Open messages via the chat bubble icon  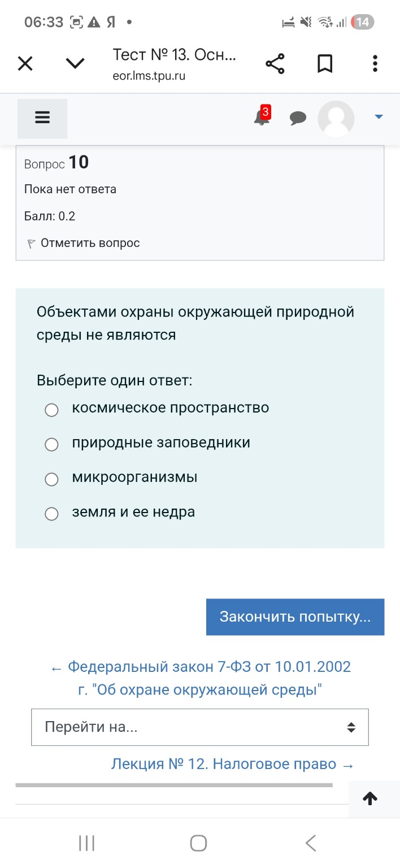click(x=298, y=118)
